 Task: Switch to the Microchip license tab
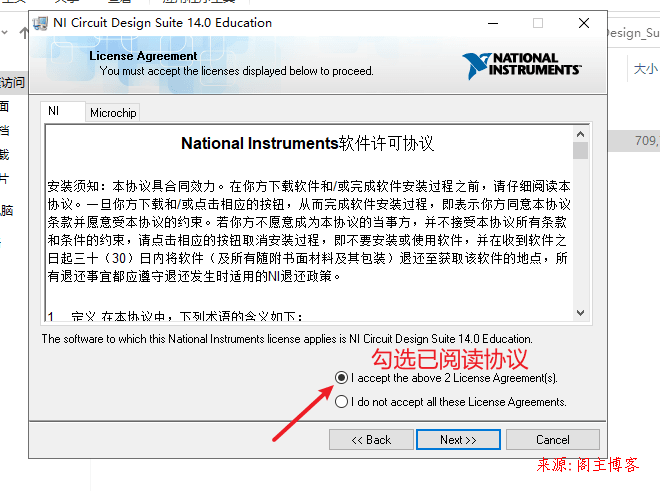(x=113, y=113)
